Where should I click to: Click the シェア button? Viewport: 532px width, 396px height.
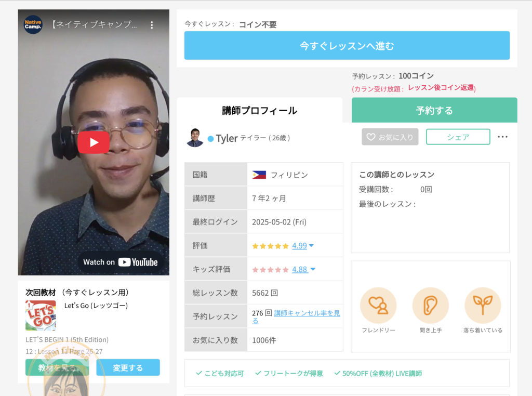pos(458,137)
